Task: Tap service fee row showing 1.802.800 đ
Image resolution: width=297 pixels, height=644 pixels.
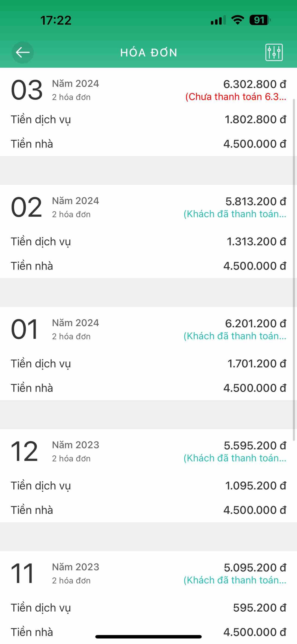Action: click(148, 120)
